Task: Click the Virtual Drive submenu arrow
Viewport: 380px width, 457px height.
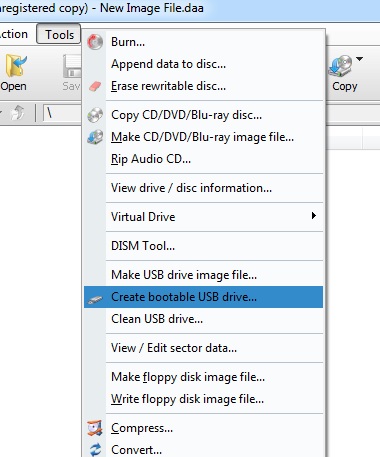Action: click(x=313, y=216)
